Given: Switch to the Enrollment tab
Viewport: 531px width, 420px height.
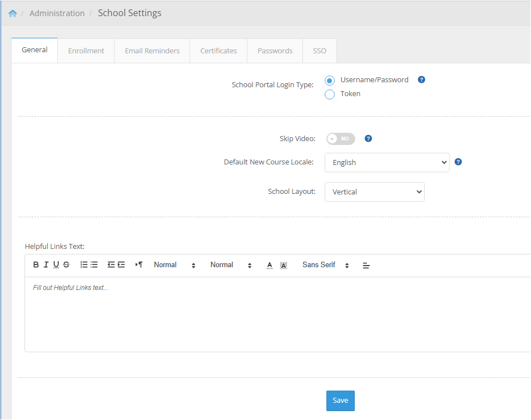Looking at the screenshot, I should coord(86,51).
